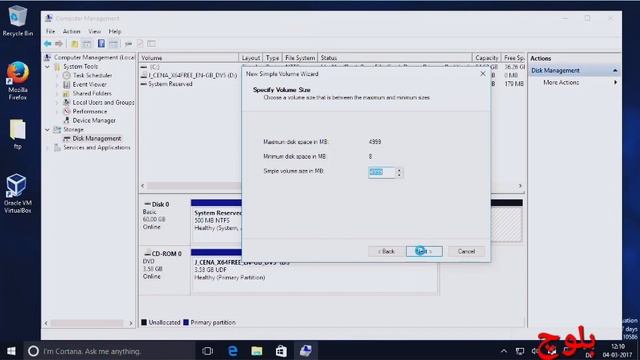This screenshot has width=640, height=360.
Task: Open the More Actions submenu arrow
Action: pos(615,82)
